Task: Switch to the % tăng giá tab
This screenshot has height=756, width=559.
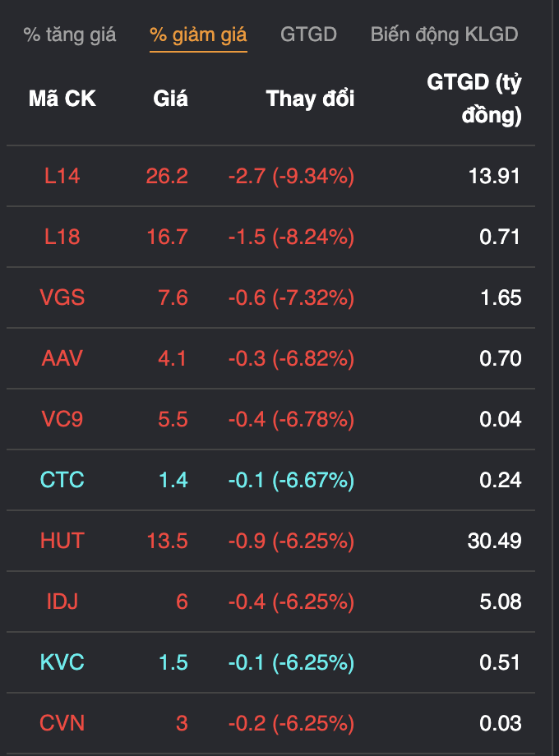Action: point(70,35)
